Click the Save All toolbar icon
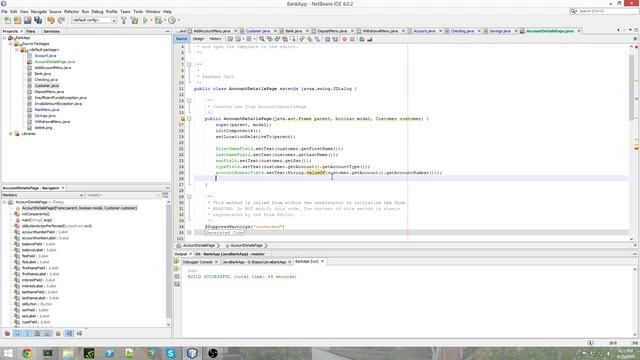Image resolution: width=640 pixels, height=360 pixels. tap(38, 20)
